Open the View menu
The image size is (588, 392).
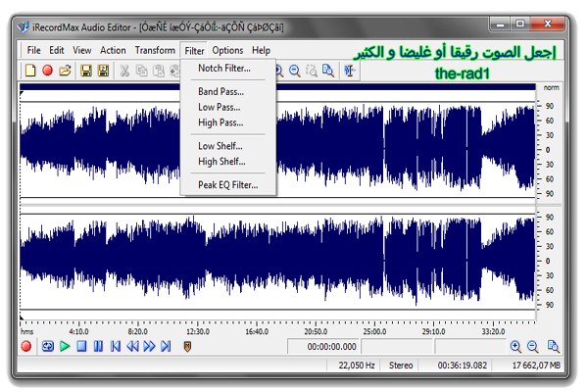click(82, 50)
